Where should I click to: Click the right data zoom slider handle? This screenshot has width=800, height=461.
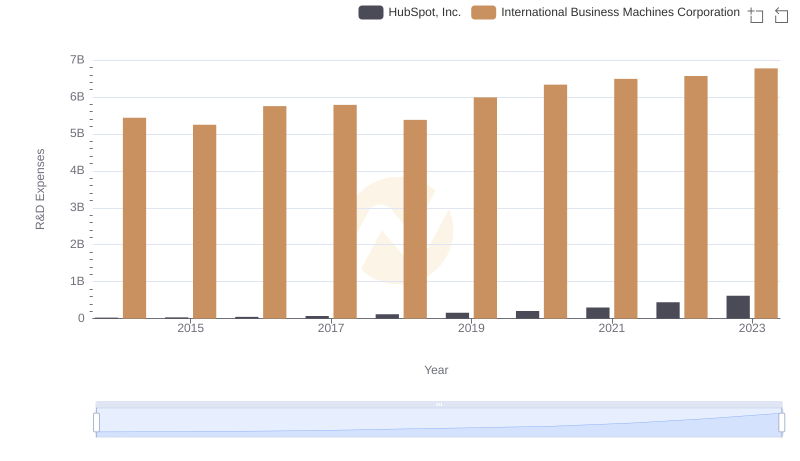pyautogui.click(x=782, y=423)
